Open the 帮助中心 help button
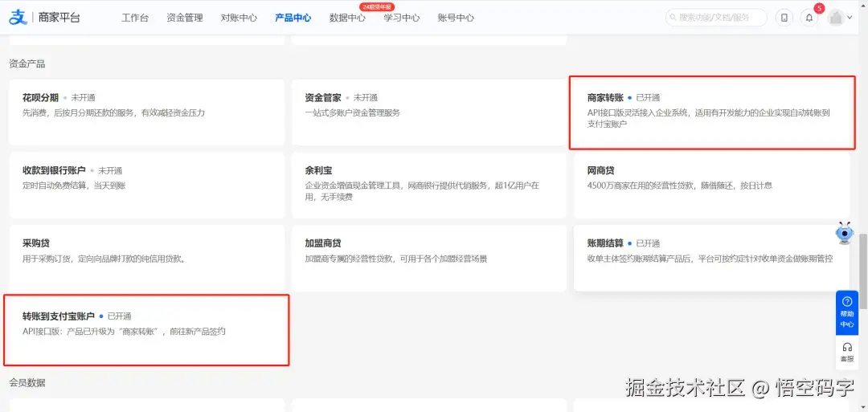 point(846,312)
